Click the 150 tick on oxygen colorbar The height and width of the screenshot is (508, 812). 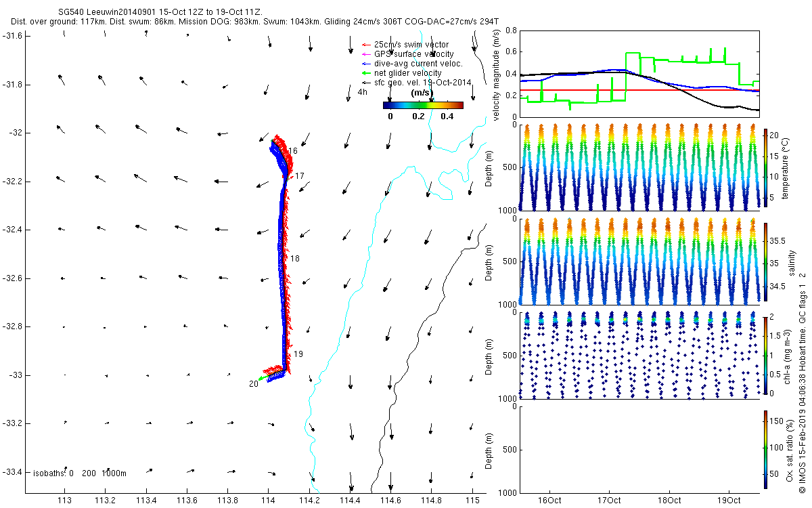[x=775, y=421]
